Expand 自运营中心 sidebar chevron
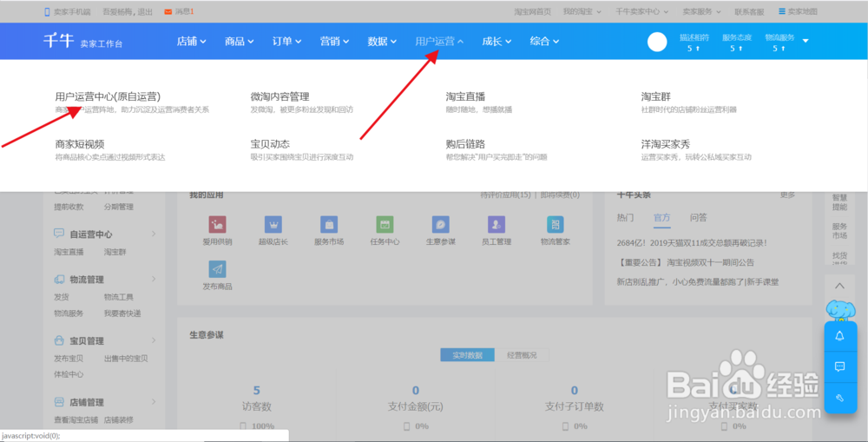 [154, 234]
